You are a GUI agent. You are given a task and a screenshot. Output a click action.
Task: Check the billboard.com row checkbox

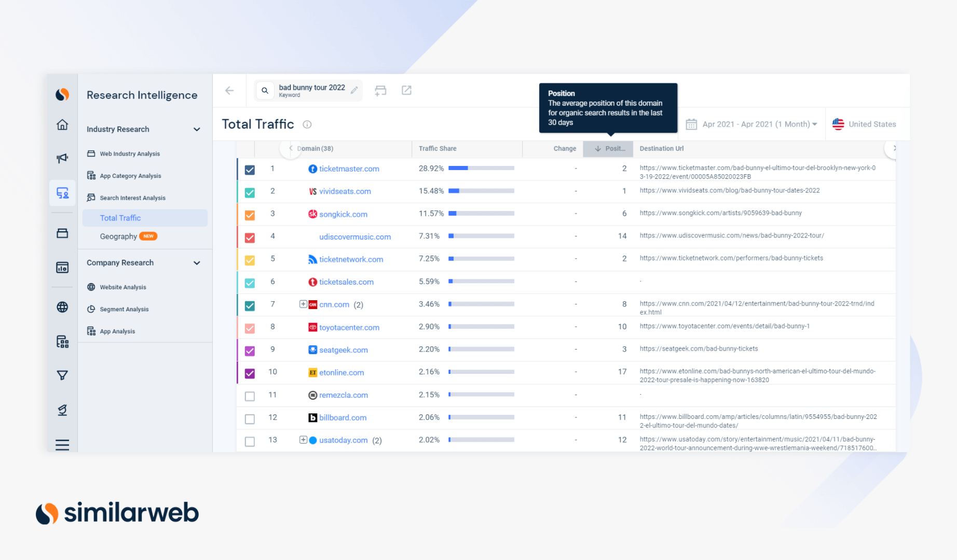[x=250, y=419]
